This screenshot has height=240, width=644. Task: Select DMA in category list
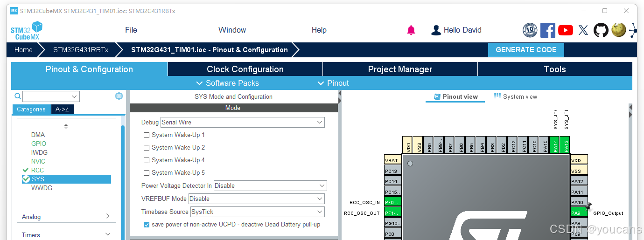pyautogui.click(x=38, y=135)
